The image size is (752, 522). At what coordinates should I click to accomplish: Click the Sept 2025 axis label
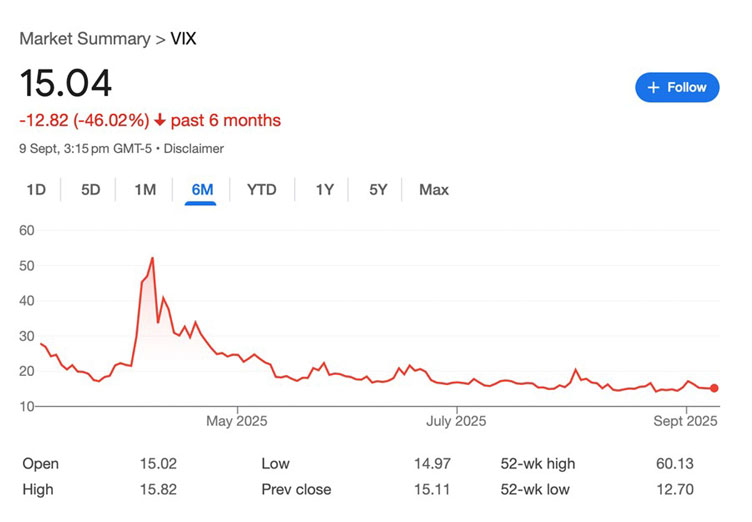point(687,421)
